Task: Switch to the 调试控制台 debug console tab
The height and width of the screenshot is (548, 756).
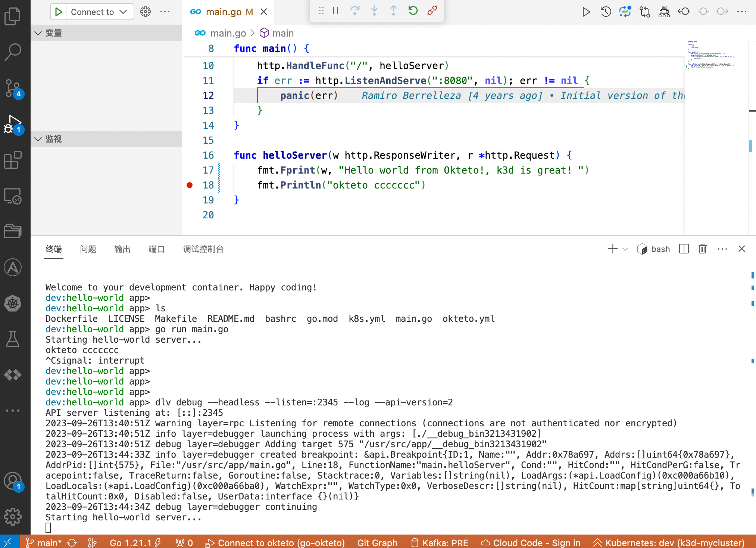Action: (203, 249)
